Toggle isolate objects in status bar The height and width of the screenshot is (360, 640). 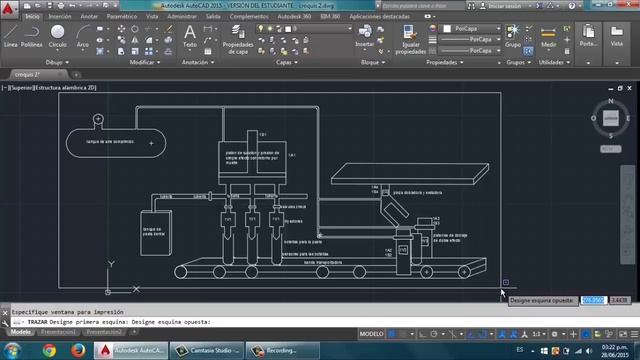pos(609,334)
